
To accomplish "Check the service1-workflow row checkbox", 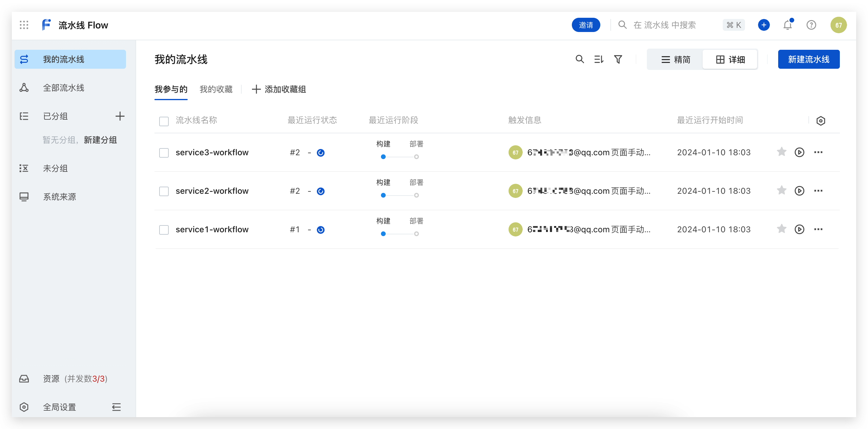I will coord(164,230).
